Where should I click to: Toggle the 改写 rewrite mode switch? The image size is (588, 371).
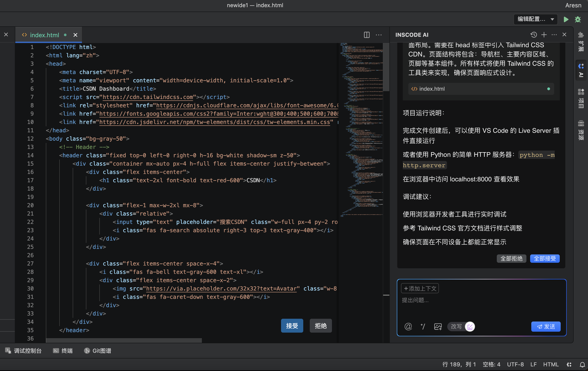click(x=461, y=326)
